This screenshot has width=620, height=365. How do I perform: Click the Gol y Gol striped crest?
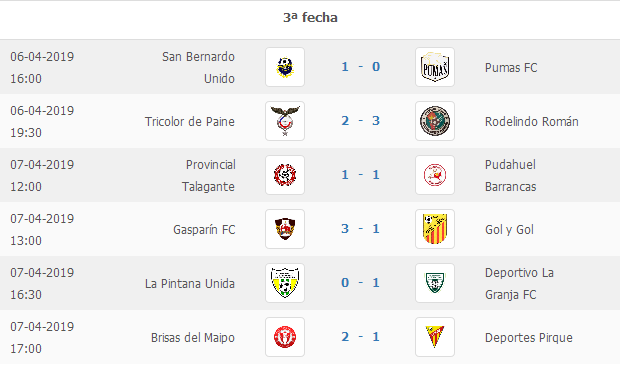(x=435, y=229)
